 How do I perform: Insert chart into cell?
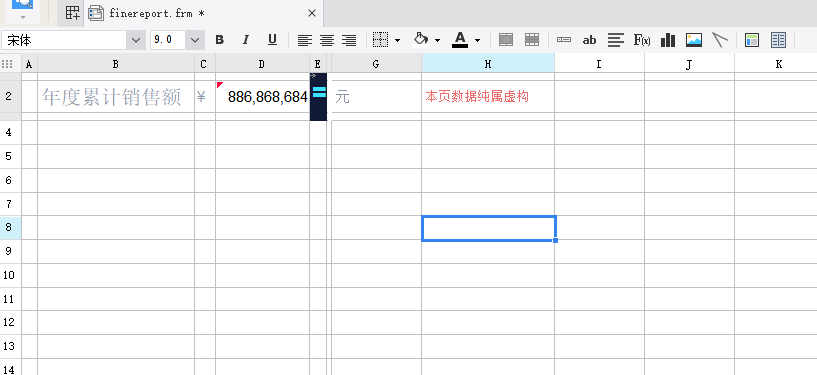[668, 40]
